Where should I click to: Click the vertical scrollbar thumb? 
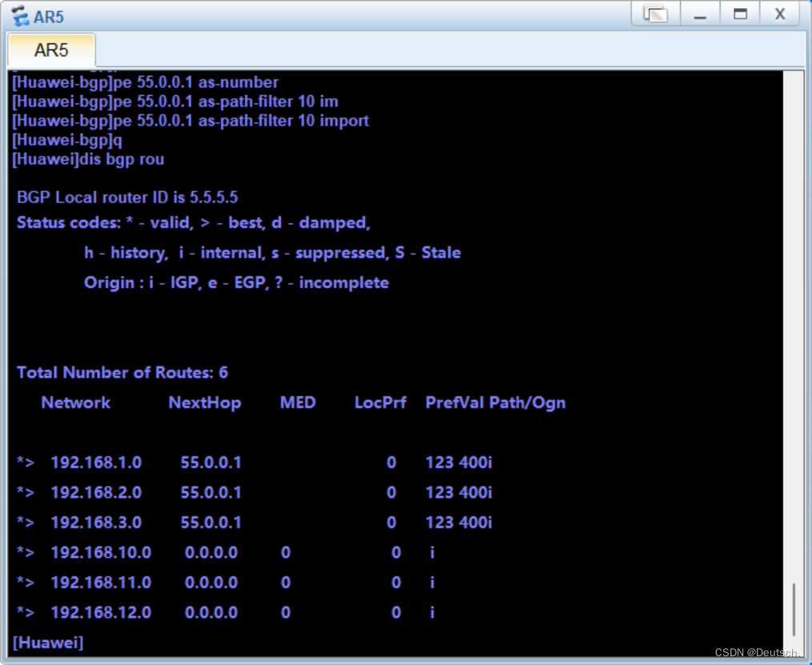tap(794, 610)
